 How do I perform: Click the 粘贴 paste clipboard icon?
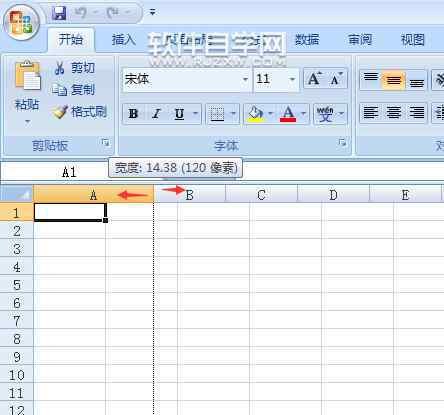click(27, 76)
